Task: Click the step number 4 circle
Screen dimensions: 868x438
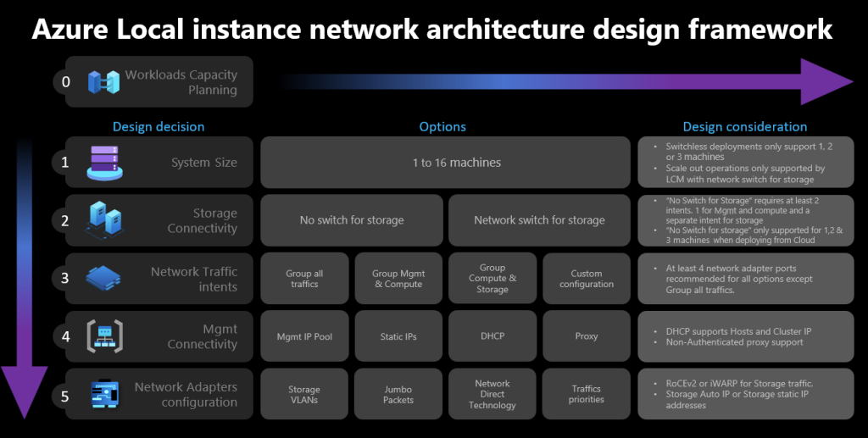Action: pyautogui.click(x=65, y=336)
